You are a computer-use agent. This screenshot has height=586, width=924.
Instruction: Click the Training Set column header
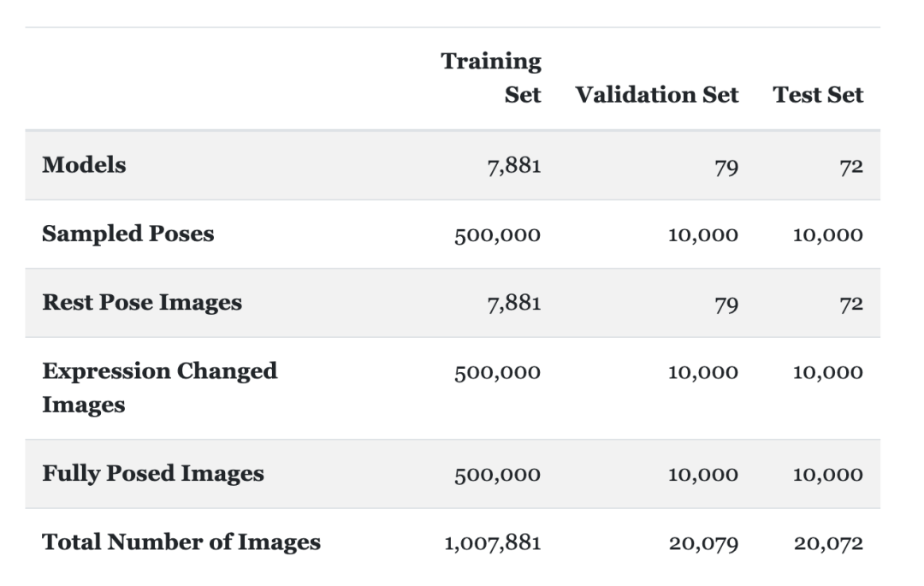492,78
